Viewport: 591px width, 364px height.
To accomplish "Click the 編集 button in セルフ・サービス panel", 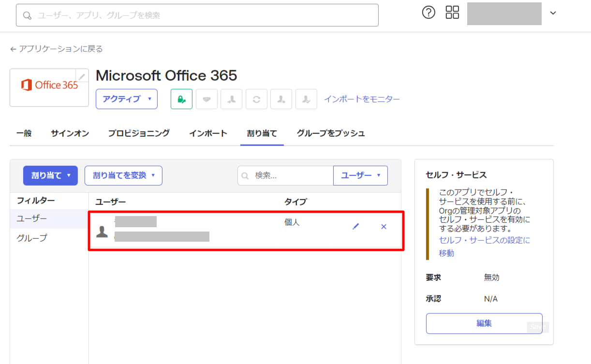I will [484, 323].
